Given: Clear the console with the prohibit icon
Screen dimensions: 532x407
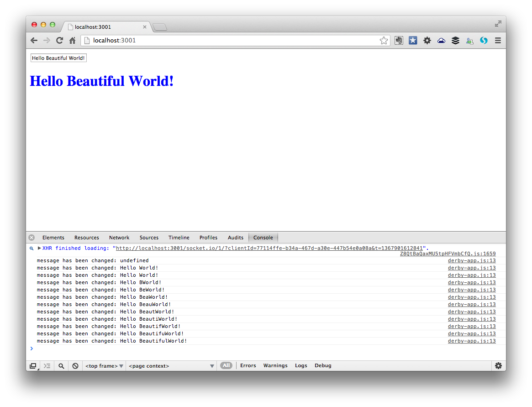Looking at the screenshot, I should pyautogui.click(x=75, y=365).
